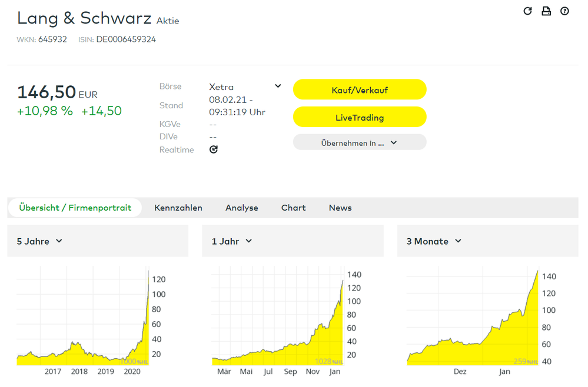This screenshot has width=588, height=387.
Task: Open the 'Übernehmen in ...' dropdown
Action: click(x=359, y=142)
